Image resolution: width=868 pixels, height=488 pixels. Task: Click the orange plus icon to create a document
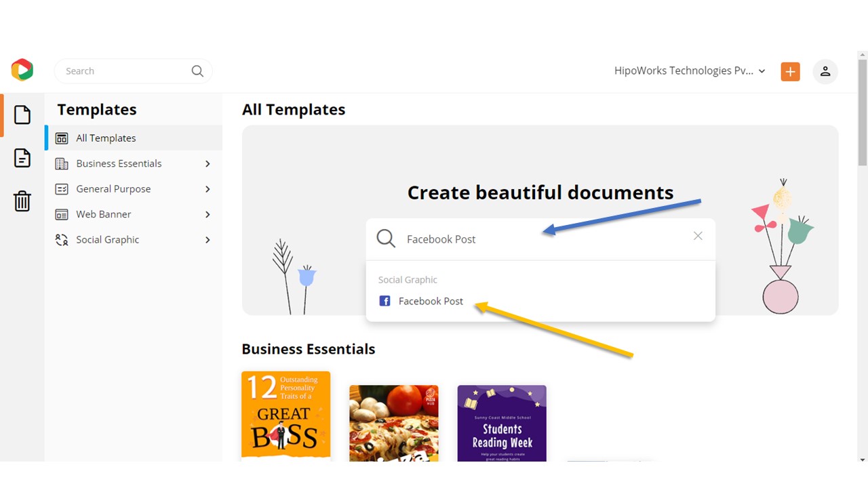[x=790, y=70]
